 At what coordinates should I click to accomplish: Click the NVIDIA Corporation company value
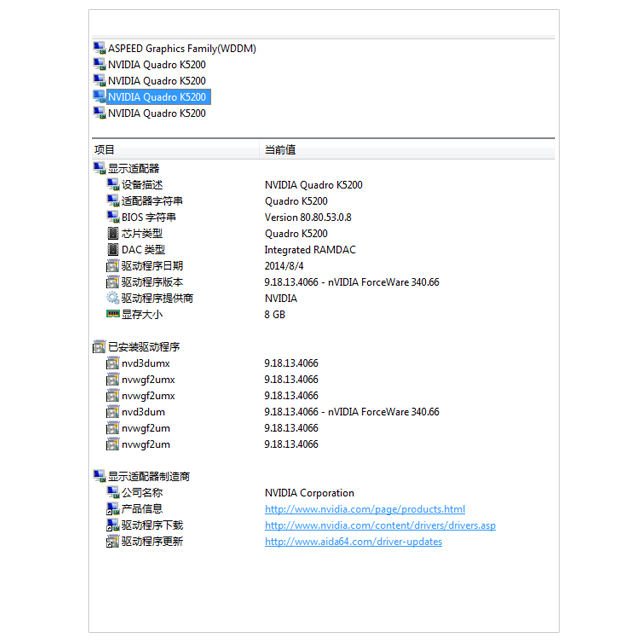pyautogui.click(x=309, y=493)
